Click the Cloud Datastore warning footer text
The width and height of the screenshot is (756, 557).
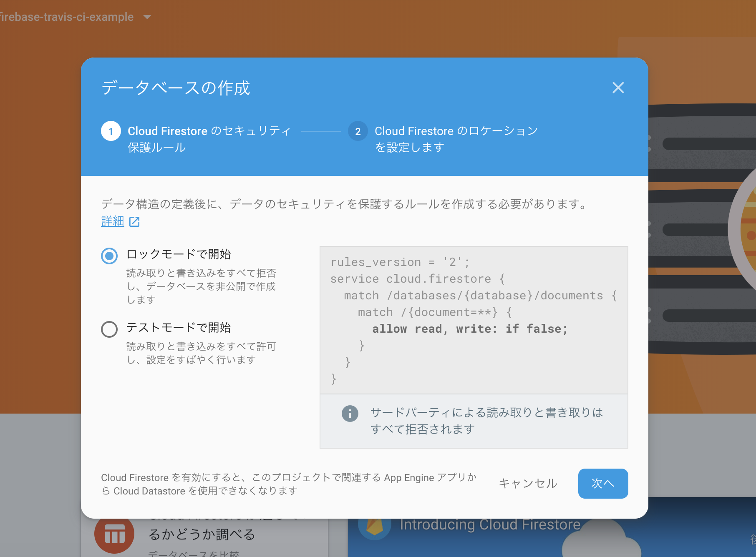pos(289,484)
